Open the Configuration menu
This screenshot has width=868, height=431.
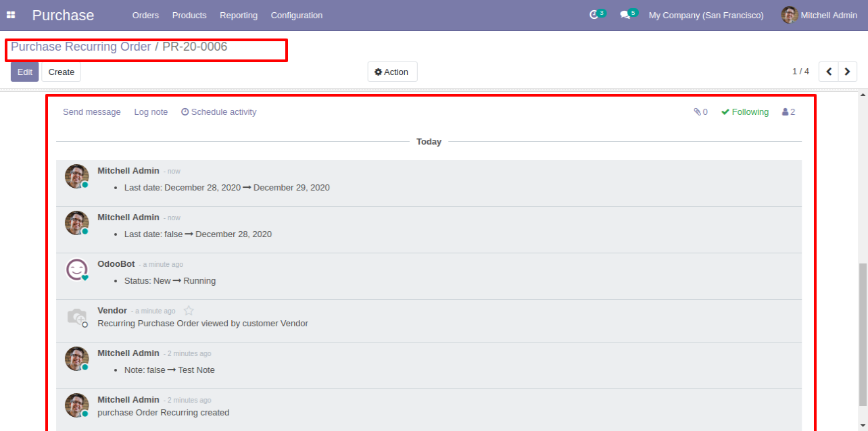297,15
